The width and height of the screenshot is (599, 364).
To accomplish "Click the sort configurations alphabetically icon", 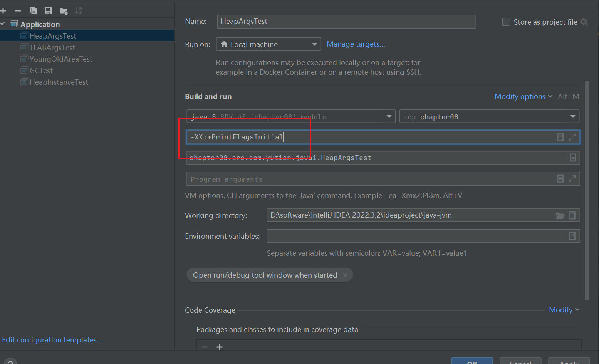I will coord(78,11).
